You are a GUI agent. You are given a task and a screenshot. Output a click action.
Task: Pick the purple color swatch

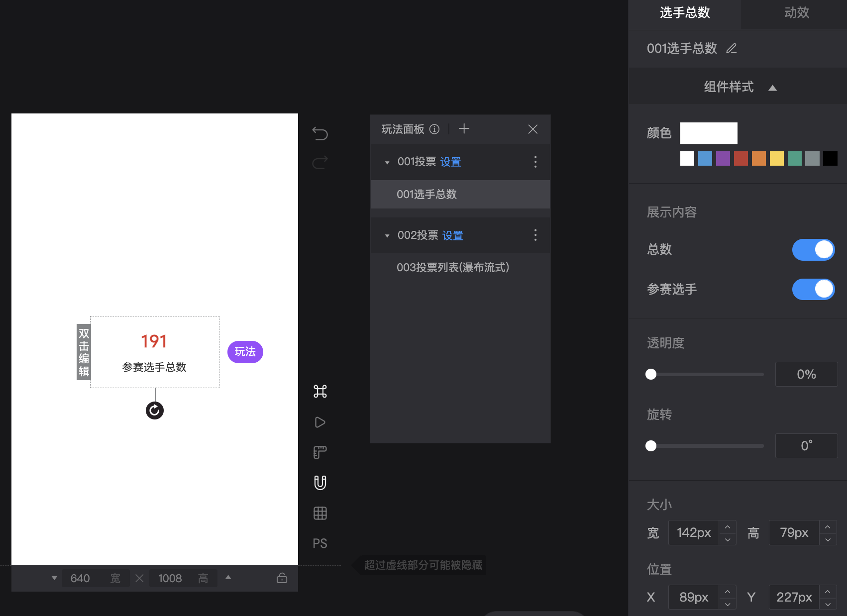[723, 159]
